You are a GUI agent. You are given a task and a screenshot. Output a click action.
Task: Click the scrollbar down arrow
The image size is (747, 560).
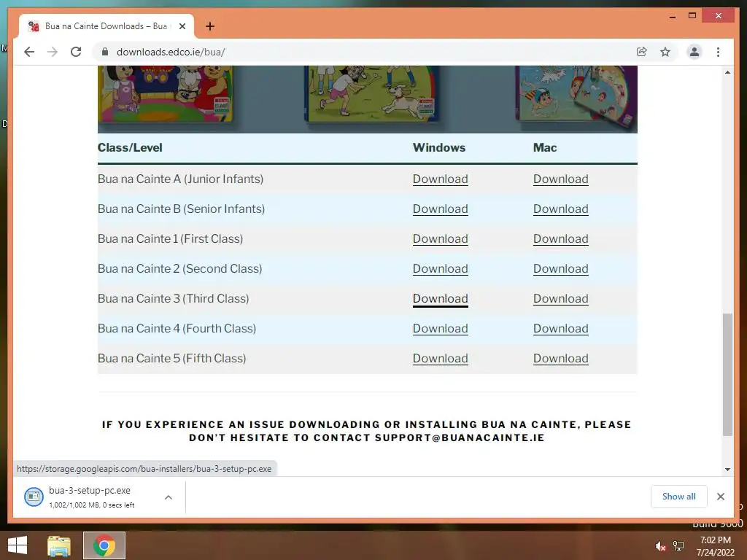coord(727,469)
